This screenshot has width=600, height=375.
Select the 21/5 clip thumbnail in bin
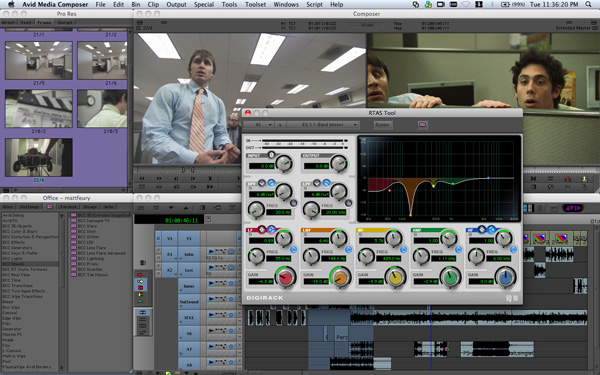click(38, 60)
